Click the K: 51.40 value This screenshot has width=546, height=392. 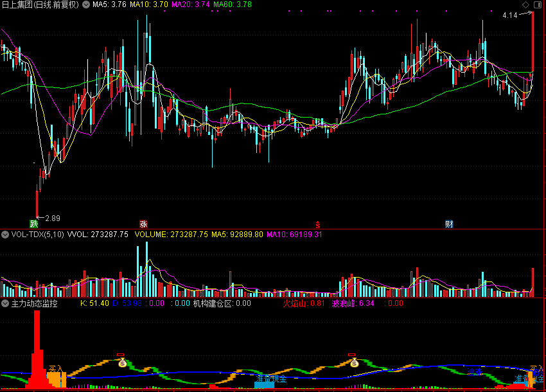pyautogui.click(x=94, y=303)
